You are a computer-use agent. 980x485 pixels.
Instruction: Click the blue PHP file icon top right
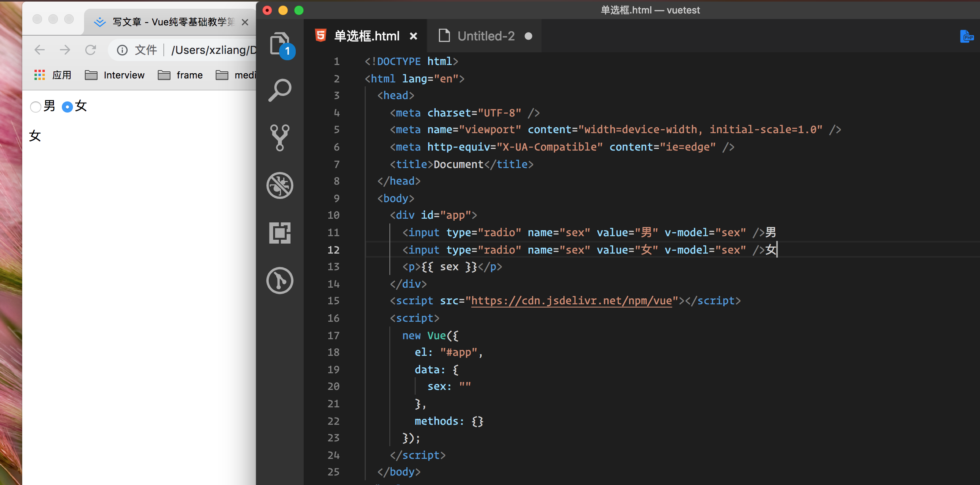(967, 37)
